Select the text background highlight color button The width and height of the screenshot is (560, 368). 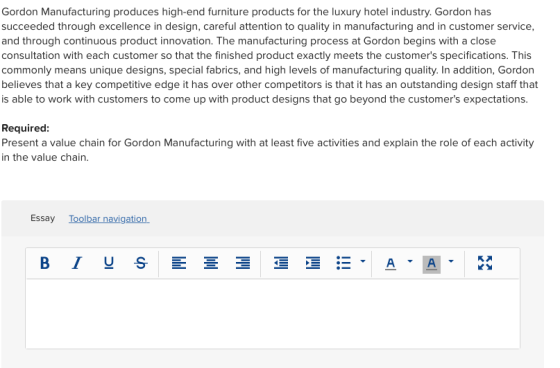click(x=431, y=264)
